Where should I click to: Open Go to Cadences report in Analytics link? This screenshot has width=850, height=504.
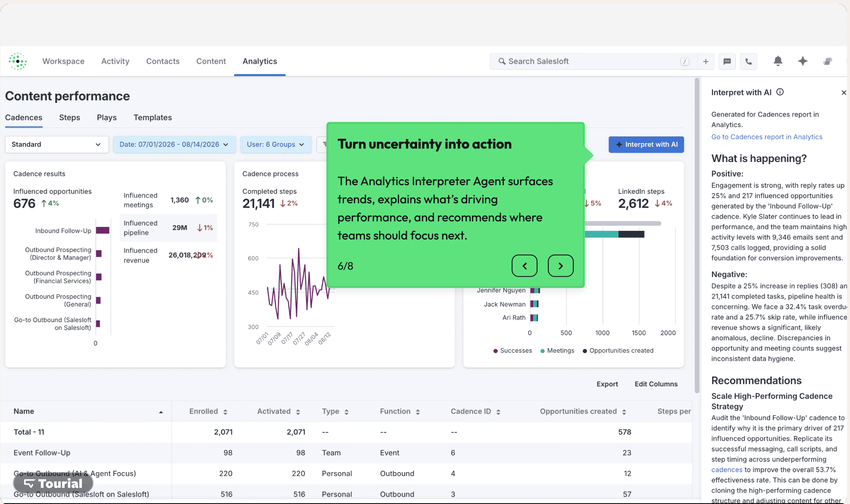(x=767, y=137)
